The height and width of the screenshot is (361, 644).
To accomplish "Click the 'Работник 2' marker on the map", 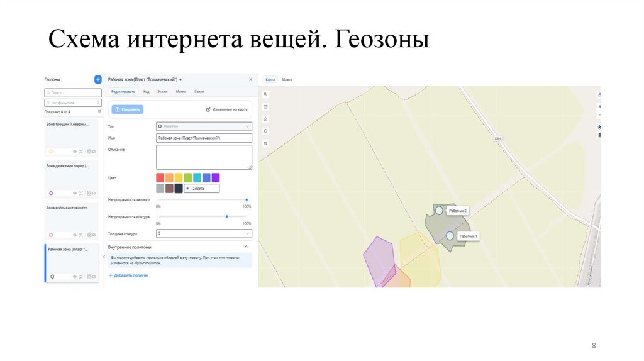I will point(439,211).
